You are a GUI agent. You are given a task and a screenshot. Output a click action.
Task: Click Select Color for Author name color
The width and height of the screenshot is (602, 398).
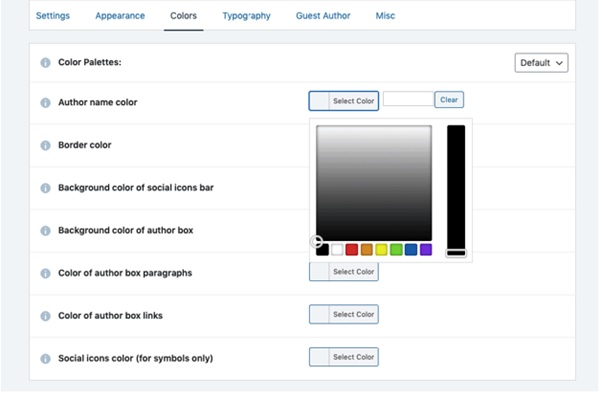pyautogui.click(x=344, y=101)
